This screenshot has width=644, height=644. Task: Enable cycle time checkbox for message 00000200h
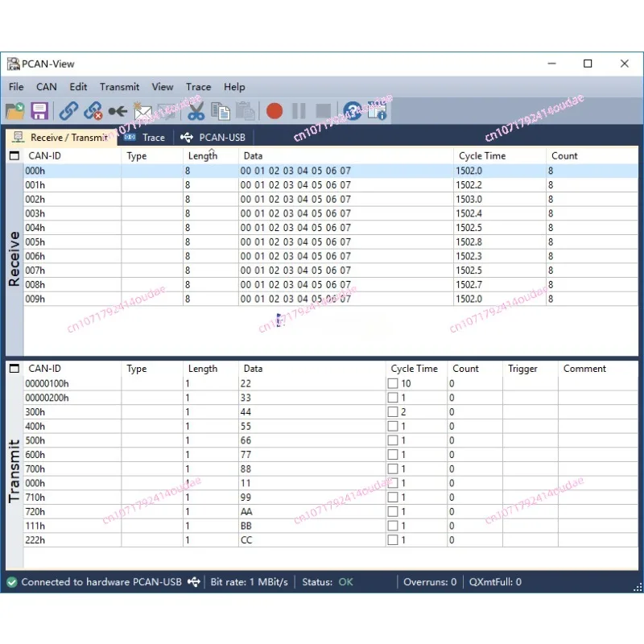[393, 398]
